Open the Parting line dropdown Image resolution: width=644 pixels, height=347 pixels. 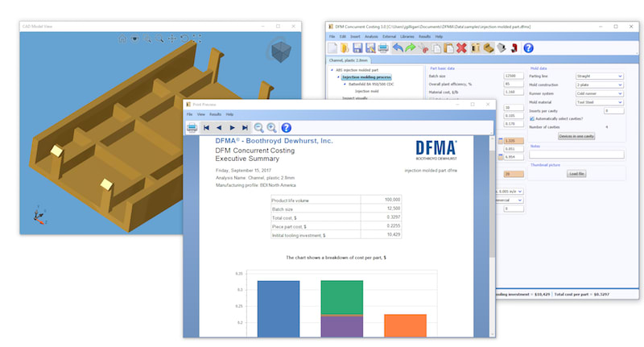pos(600,76)
